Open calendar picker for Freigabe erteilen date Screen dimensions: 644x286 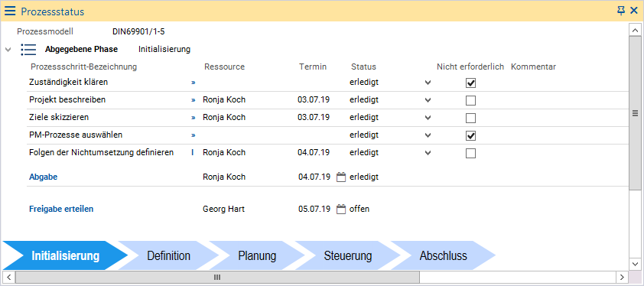(341, 210)
